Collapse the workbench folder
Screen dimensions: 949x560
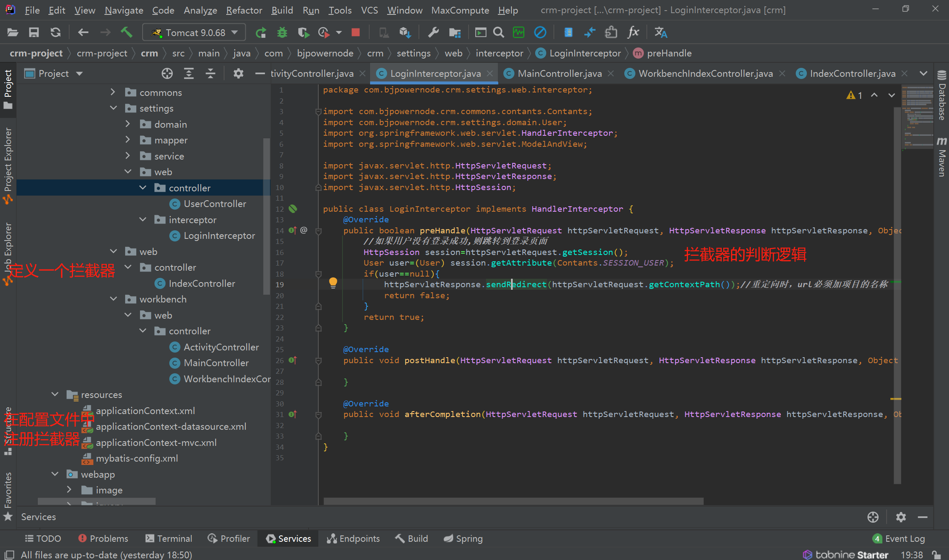coord(113,299)
